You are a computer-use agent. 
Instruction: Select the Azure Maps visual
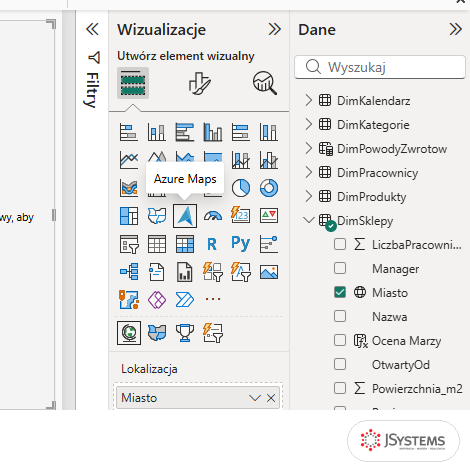(x=185, y=216)
